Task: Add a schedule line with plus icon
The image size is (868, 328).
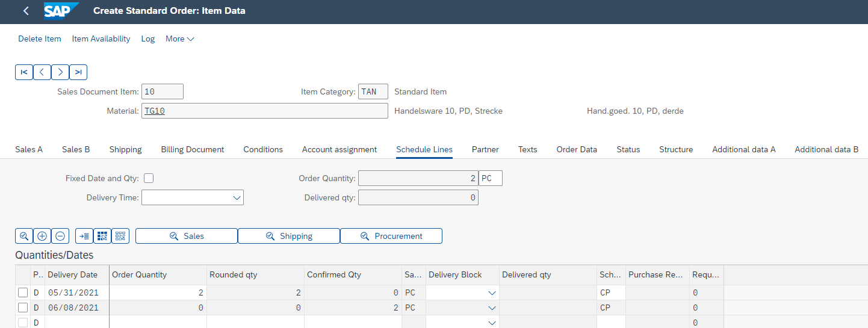Action: (x=42, y=236)
